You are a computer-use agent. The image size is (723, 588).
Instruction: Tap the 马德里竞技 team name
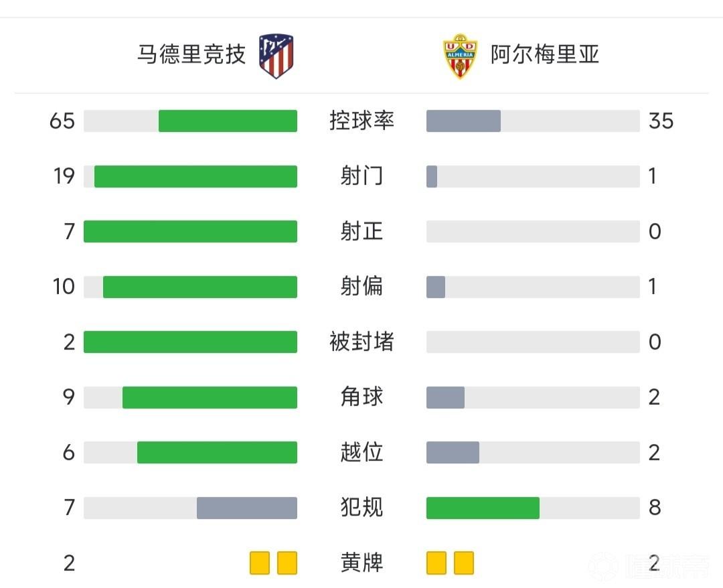tap(191, 54)
